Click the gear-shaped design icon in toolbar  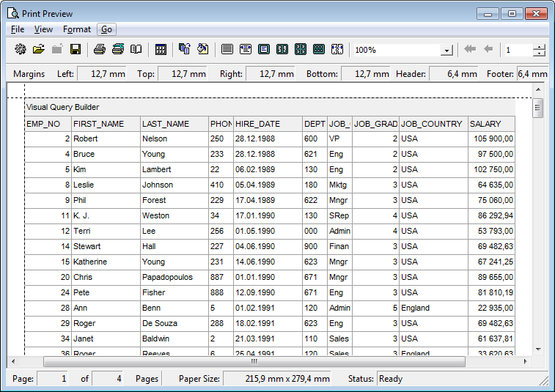(x=20, y=50)
